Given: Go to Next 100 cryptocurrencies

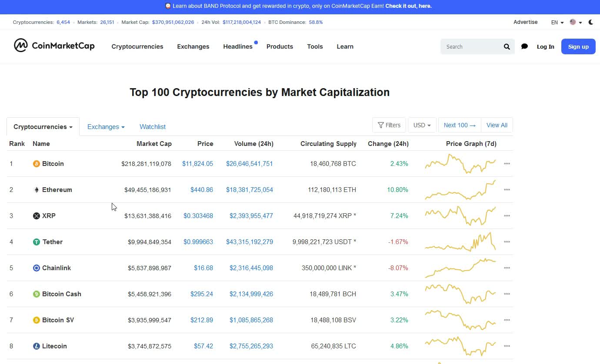Looking at the screenshot, I should [x=460, y=125].
